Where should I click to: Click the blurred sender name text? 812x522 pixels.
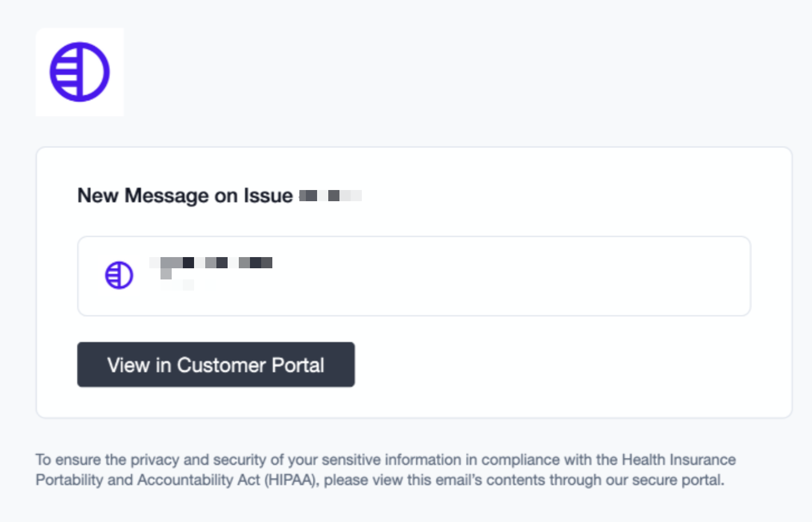211,263
